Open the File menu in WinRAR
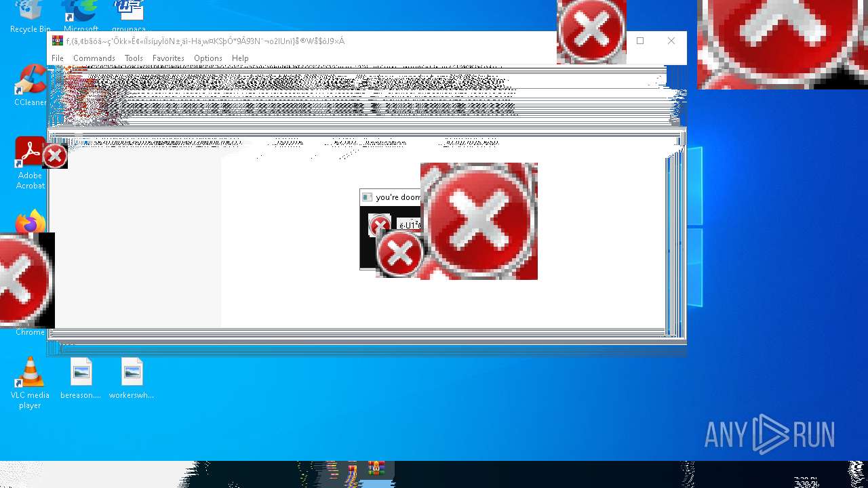The width and height of the screenshot is (868, 488). coord(58,58)
